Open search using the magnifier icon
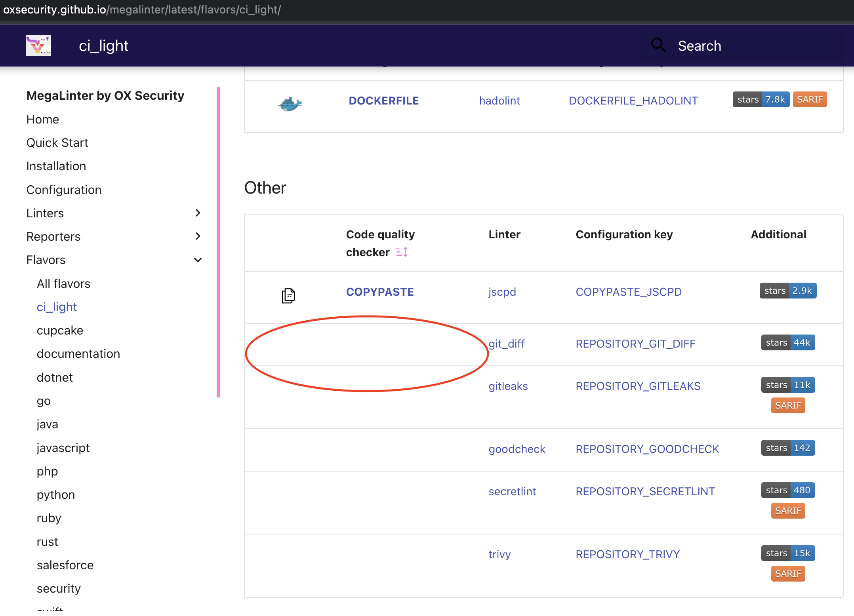The image size is (854, 616). coord(658,45)
